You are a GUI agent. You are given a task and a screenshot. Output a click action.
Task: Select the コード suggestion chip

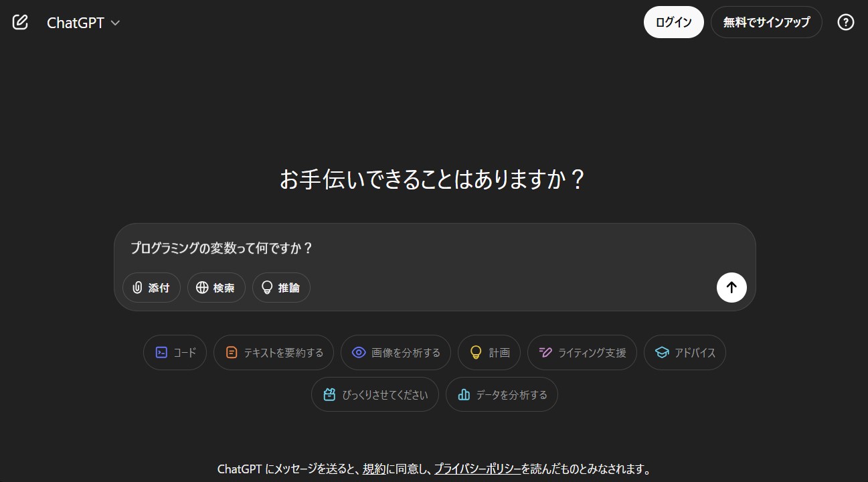[175, 352]
